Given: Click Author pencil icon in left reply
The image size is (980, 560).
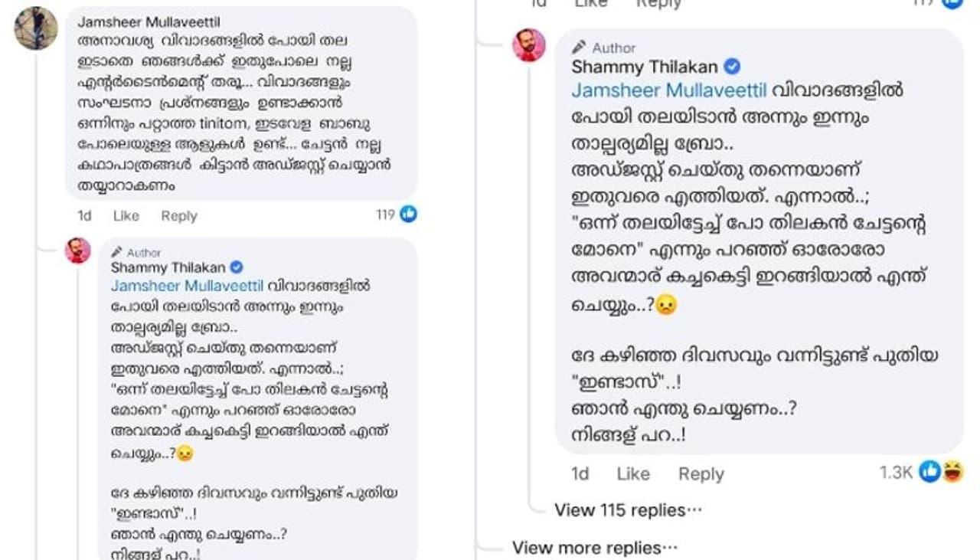Looking at the screenshot, I should pos(116,252).
